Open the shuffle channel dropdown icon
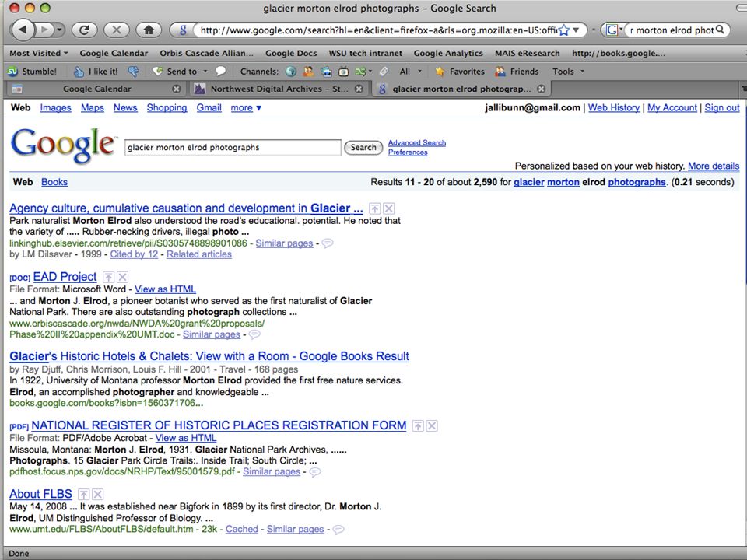The height and width of the screenshot is (560, 747). pos(363,72)
